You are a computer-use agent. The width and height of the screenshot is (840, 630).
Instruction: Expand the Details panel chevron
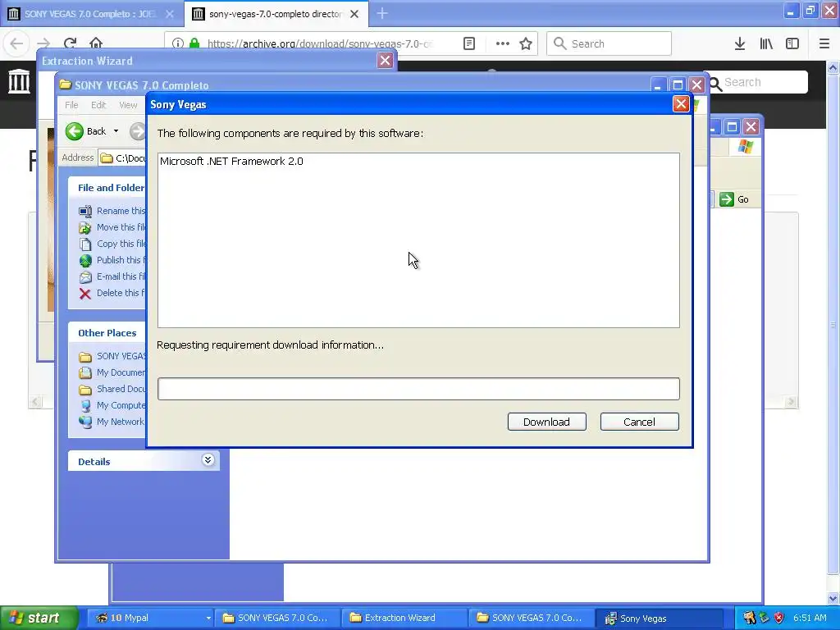[x=208, y=460]
